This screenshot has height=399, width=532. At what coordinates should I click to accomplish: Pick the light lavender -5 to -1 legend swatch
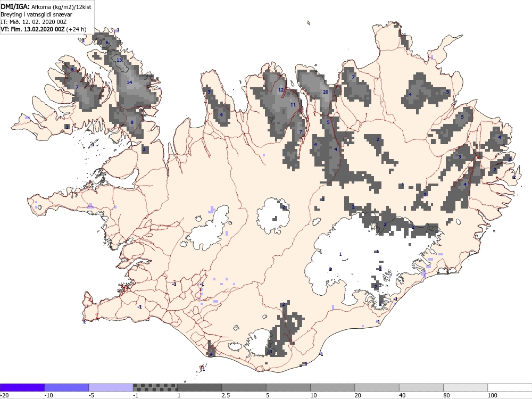pyautogui.click(x=111, y=387)
